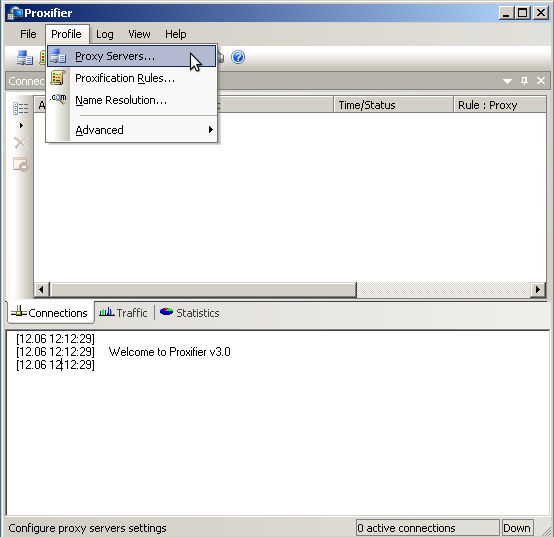The width and height of the screenshot is (554, 537).
Task: Click the Connections tab plug icon
Action: tap(19, 312)
